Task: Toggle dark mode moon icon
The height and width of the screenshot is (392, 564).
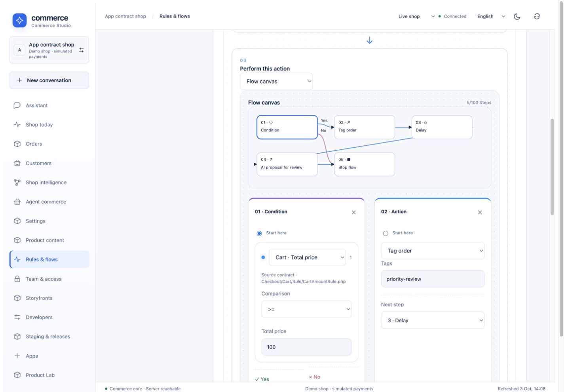Action: point(517,16)
